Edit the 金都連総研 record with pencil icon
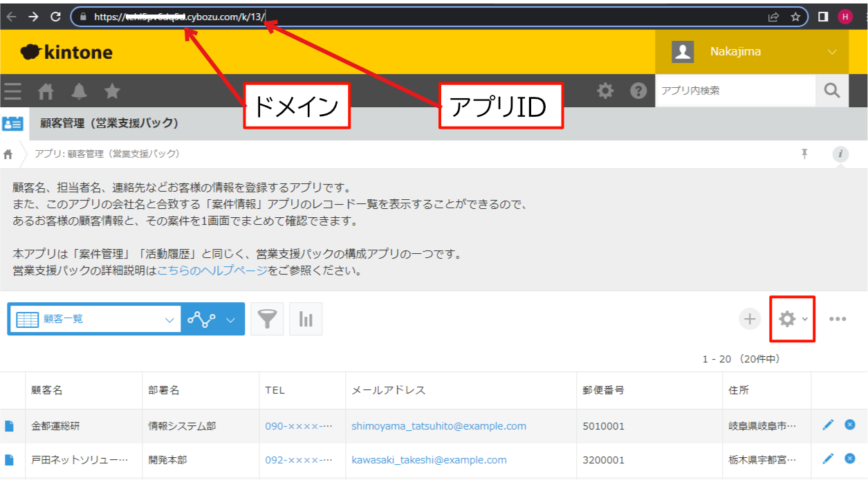This screenshot has height=480, width=868. click(828, 425)
